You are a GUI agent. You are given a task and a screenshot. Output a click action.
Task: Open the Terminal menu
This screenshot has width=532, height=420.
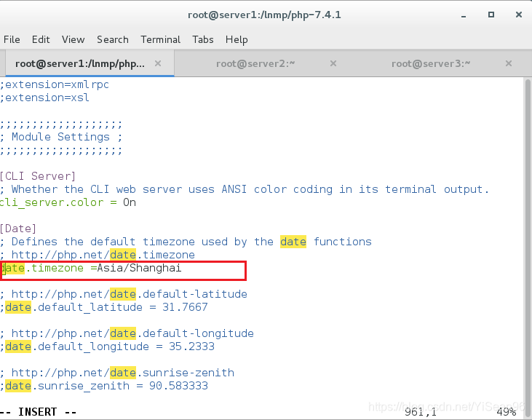pyautogui.click(x=161, y=40)
